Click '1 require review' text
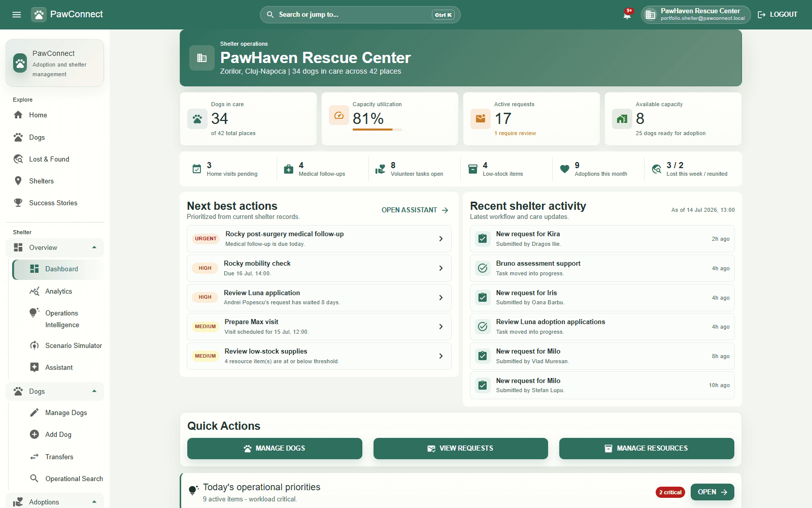Viewport: 812px width, 508px height. pos(515,133)
